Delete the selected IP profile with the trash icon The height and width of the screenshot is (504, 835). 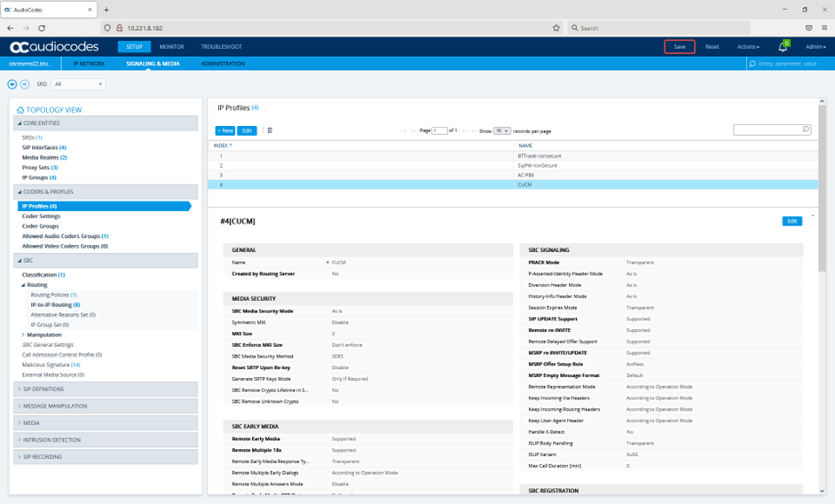point(270,130)
